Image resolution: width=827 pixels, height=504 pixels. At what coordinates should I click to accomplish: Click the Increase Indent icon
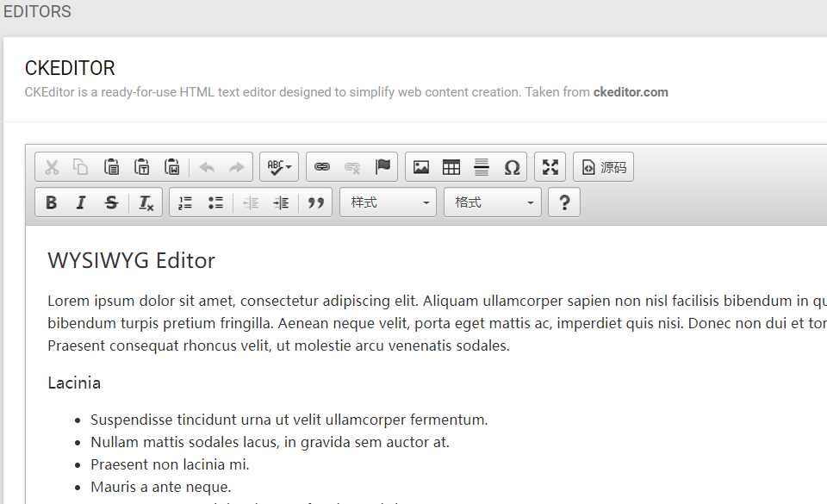pyautogui.click(x=281, y=202)
